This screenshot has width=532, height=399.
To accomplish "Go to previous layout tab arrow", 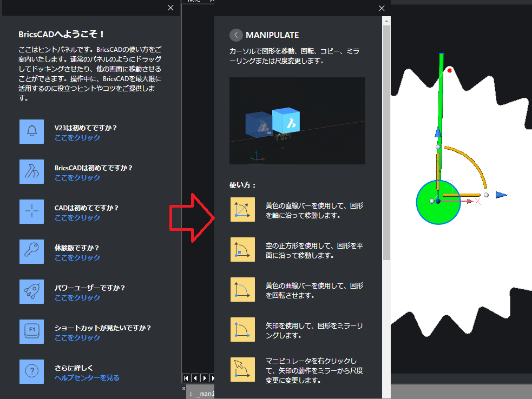I will [195, 378].
